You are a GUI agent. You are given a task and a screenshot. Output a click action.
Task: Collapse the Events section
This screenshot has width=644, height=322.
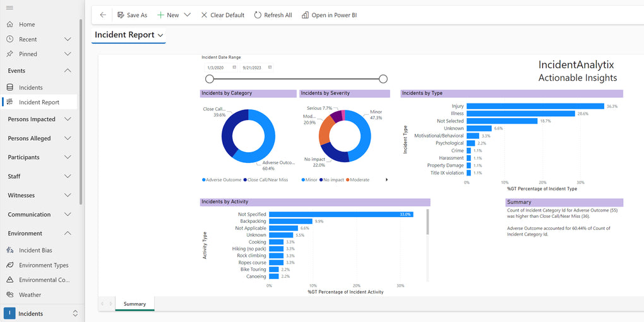pos(68,71)
